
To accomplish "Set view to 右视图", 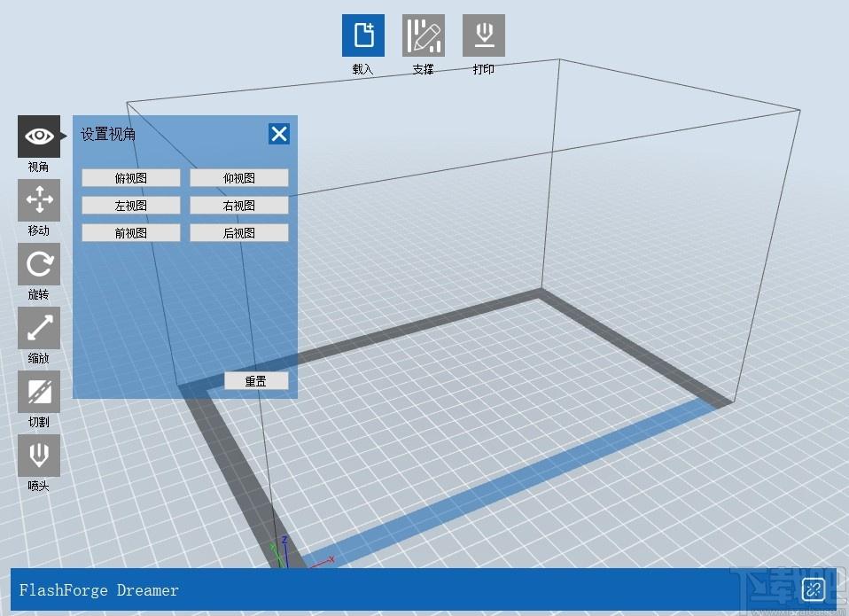I will (238, 206).
